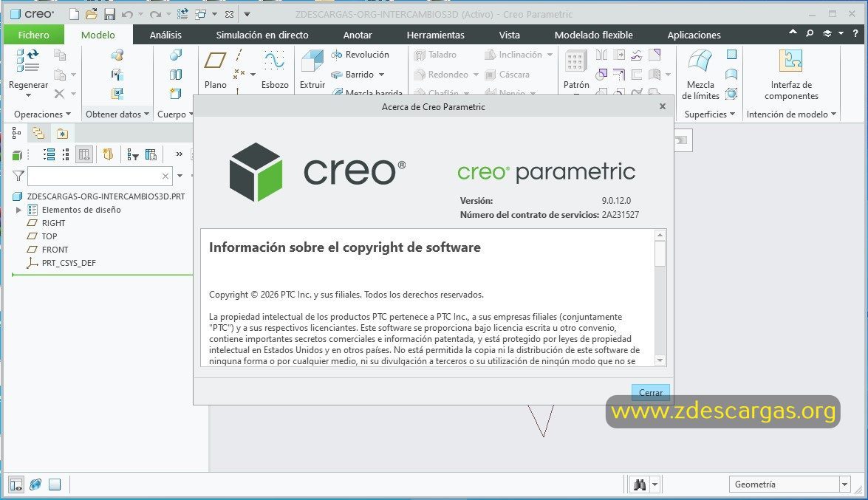Switch to the Vista tab
Screen dimensions: 868x500
tap(509, 35)
